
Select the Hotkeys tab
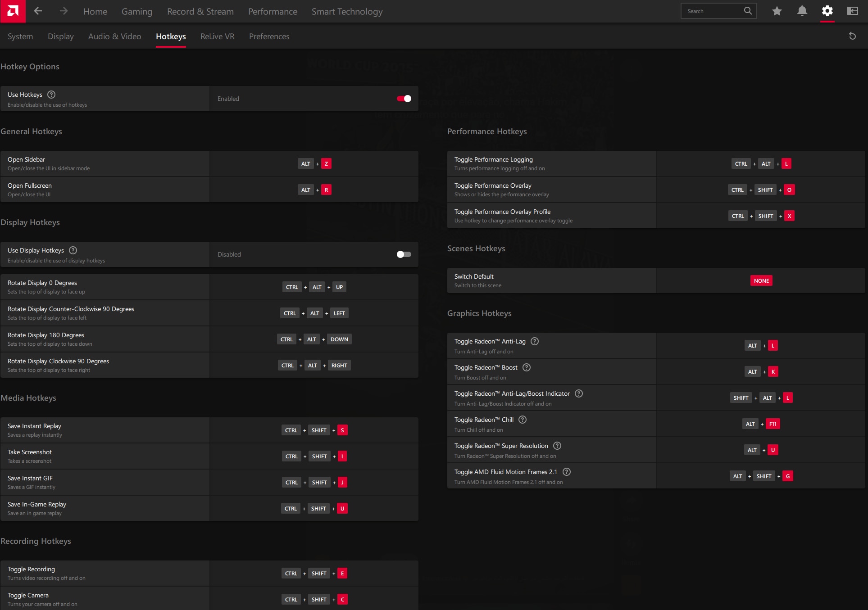(171, 36)
